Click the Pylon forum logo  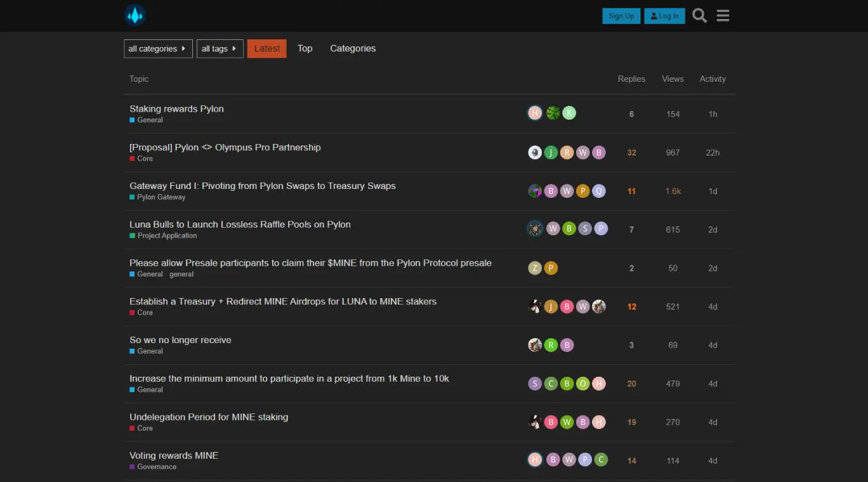[135, 15]
